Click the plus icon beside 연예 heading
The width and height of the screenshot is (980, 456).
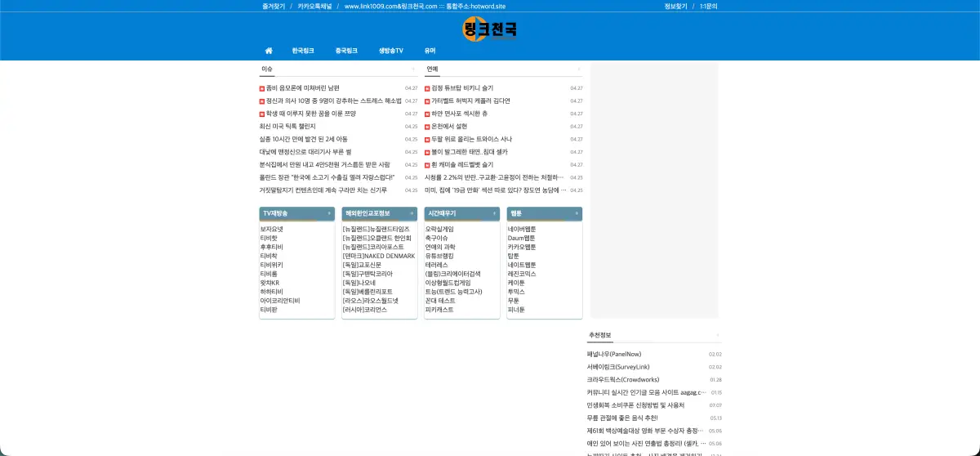pyautogui.click(x=579, y=69)
